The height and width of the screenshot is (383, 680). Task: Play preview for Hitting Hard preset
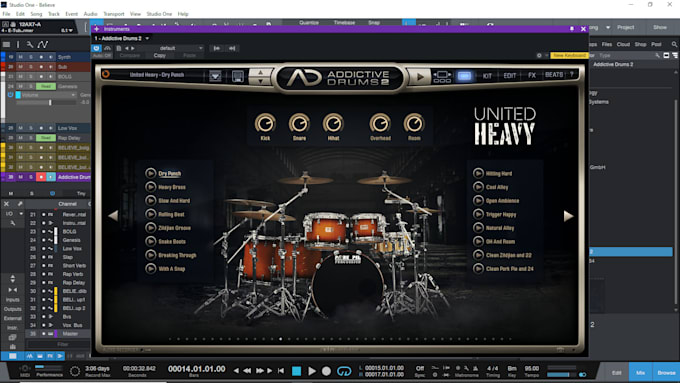click(x=478, y=173)
